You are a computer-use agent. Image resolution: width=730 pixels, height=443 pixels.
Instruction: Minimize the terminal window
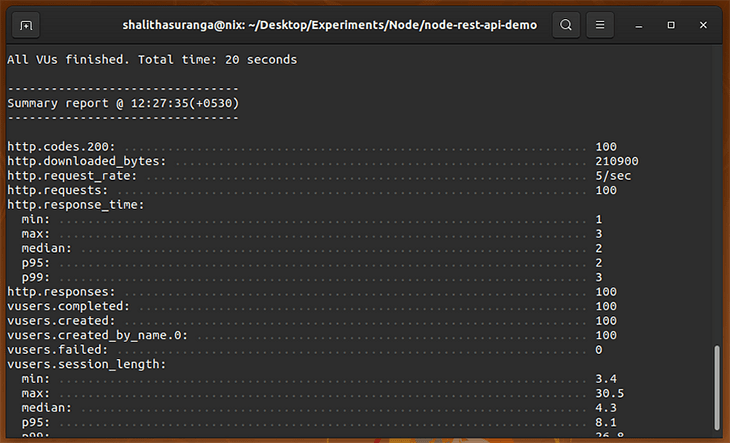(639, 25)
